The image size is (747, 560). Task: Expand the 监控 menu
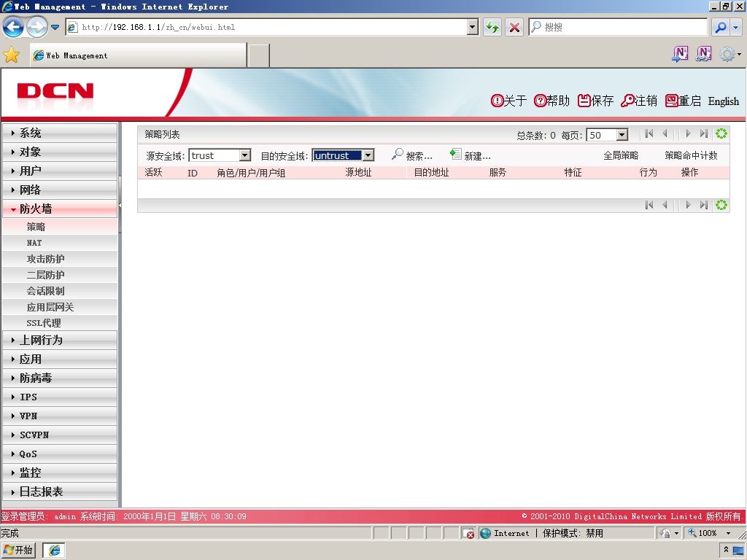(x=60, y=472)
